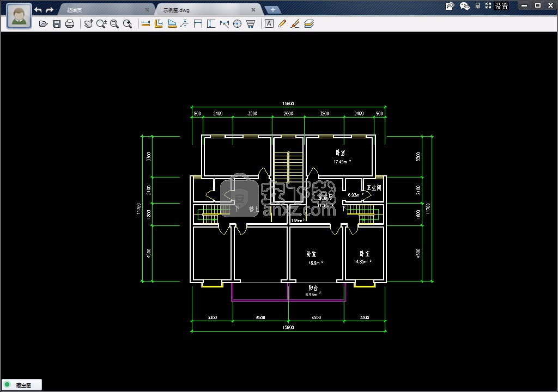Click the 阳台 balcony label
This screenshot has height=392, width=558.
pyautogui.click(x=313, y=288)
